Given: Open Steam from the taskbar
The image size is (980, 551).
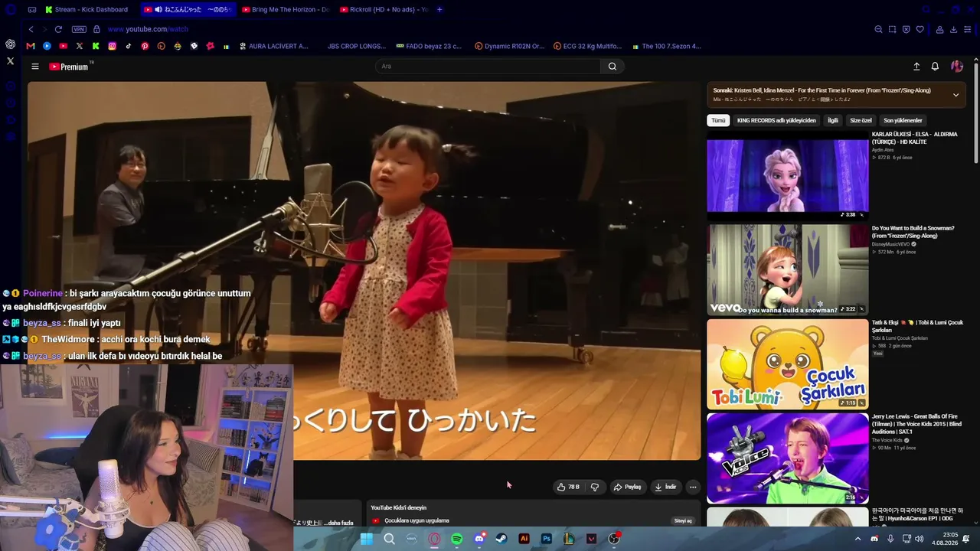Looking at the screenshot, I should [x=501, y=539].
